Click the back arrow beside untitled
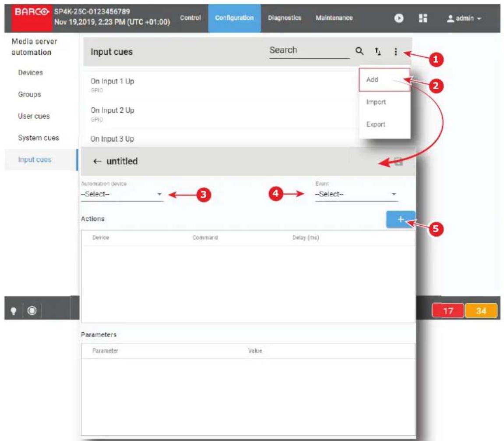The height and width of the screenshot is (441, 504). [x=97, y=161]
